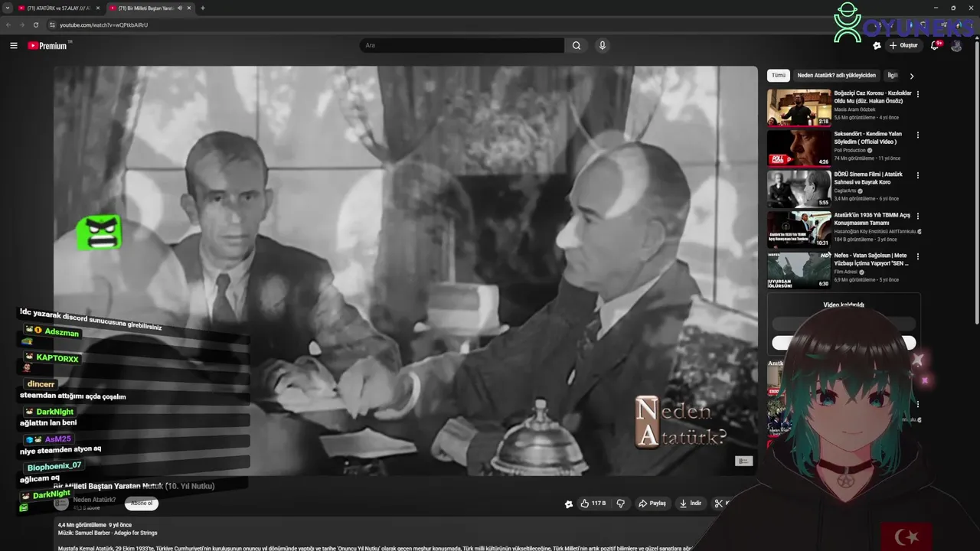
Task: Click the gear icon beside like button
Action: (x=569, y=504)
